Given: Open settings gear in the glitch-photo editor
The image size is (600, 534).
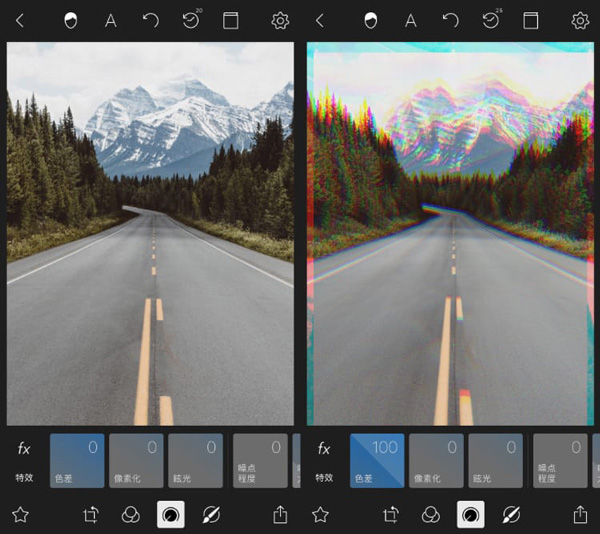Looking at the screenshot, I should [580, 20].
